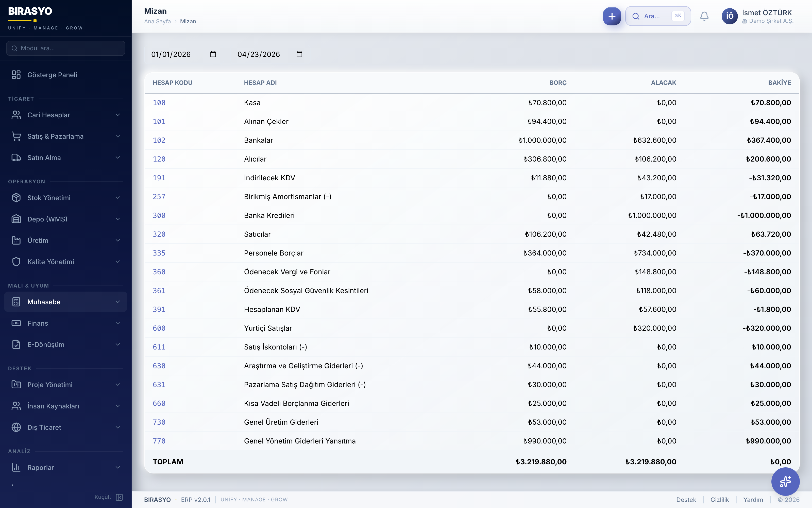Click the Cari Hesaplar people icon
This screenshot has height=508, width=812.
click(16, 115)
